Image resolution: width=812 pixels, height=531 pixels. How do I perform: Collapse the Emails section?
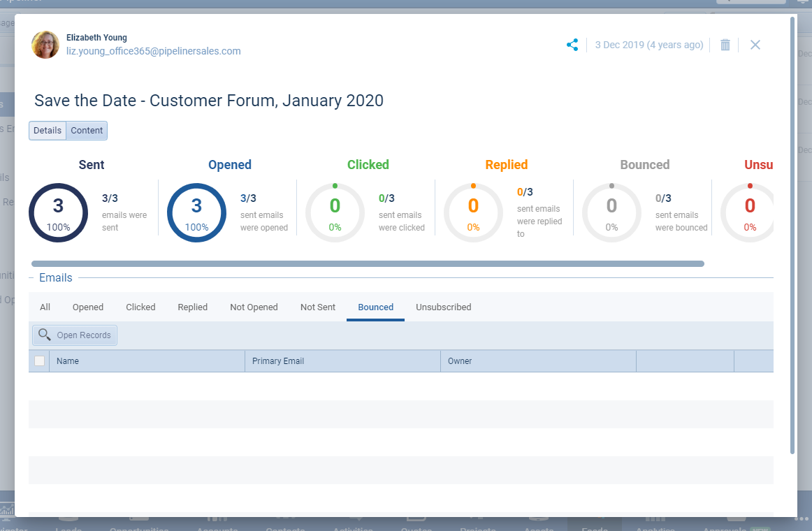[31, 278]
